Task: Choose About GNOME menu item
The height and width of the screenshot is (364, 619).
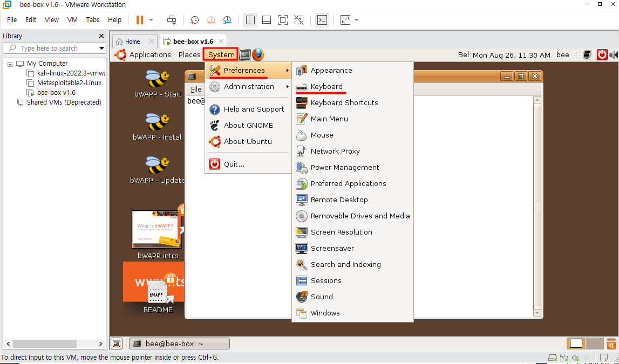Action: (x=249, y=126)
